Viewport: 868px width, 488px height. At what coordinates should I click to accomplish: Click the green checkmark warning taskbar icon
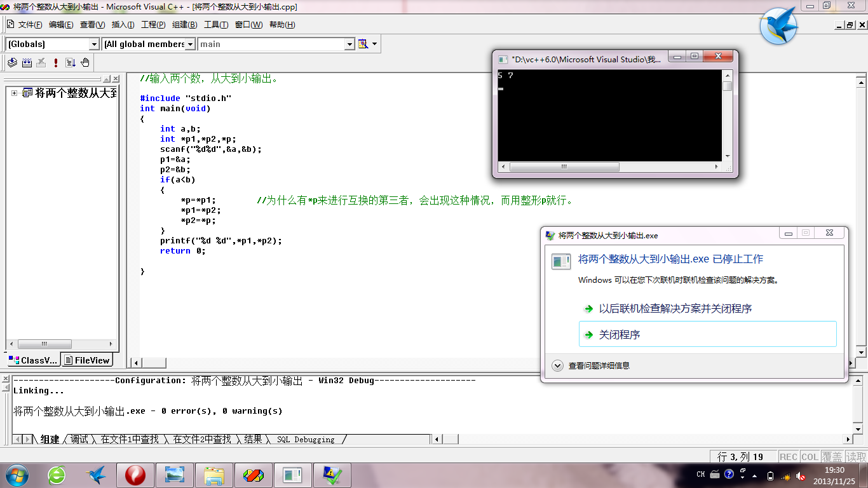(332, 475)
